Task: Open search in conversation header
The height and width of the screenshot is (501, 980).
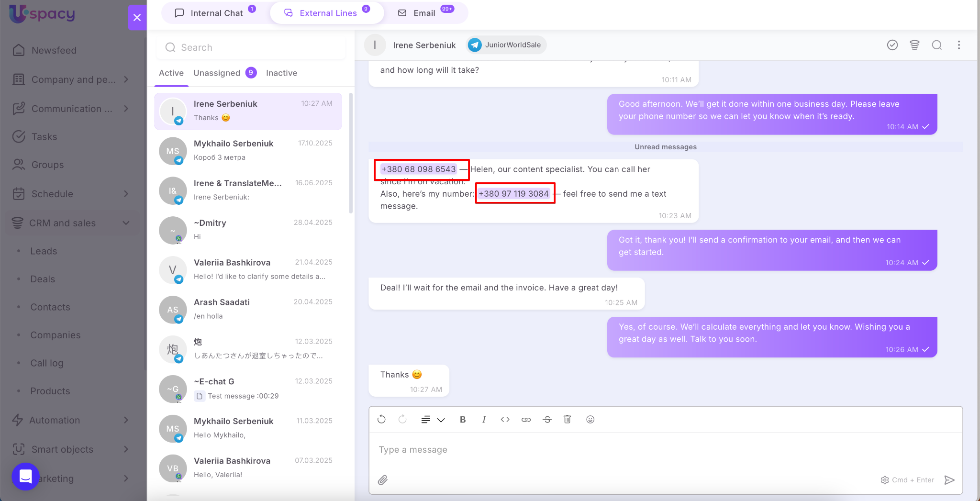Action: pos(936,45)
